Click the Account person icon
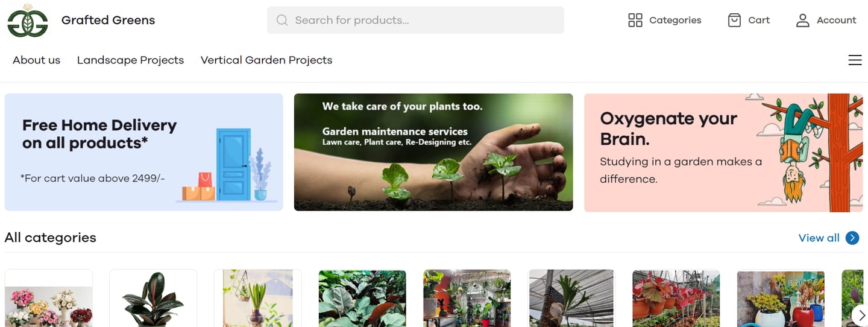The image size is (868, 327). tap(802, 21)
